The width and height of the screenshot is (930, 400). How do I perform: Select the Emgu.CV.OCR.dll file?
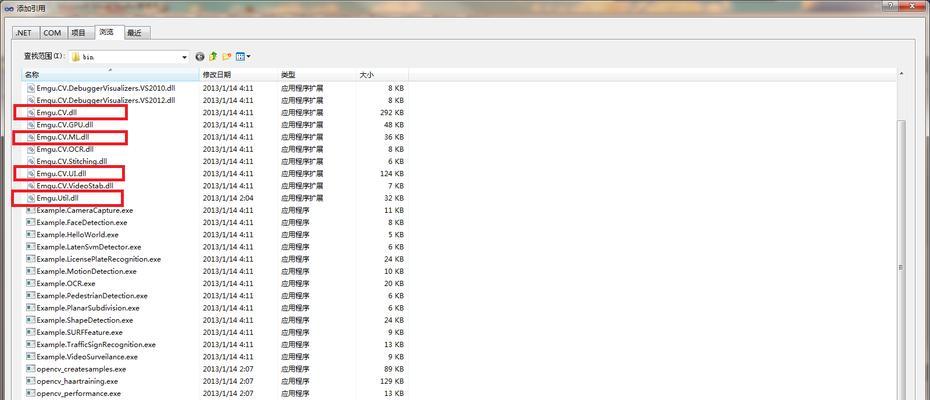point(65,149)
